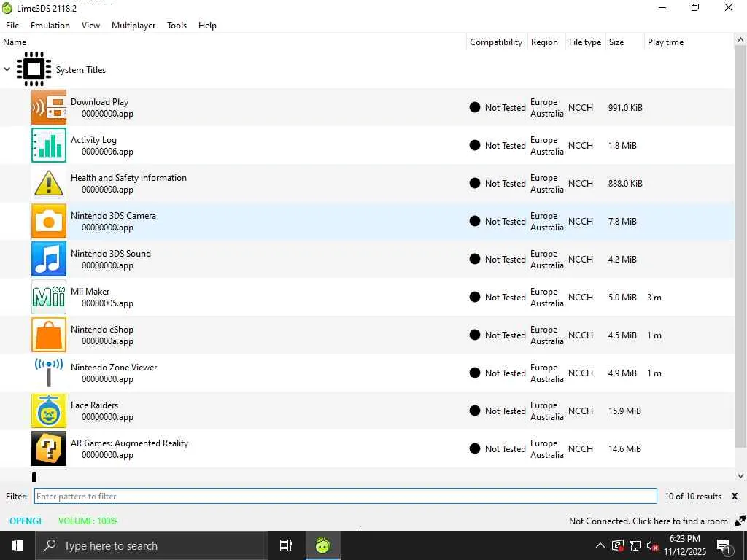747x560 pixels.
Task: Click Not Connected find a room link
Action: pos(649,521)
